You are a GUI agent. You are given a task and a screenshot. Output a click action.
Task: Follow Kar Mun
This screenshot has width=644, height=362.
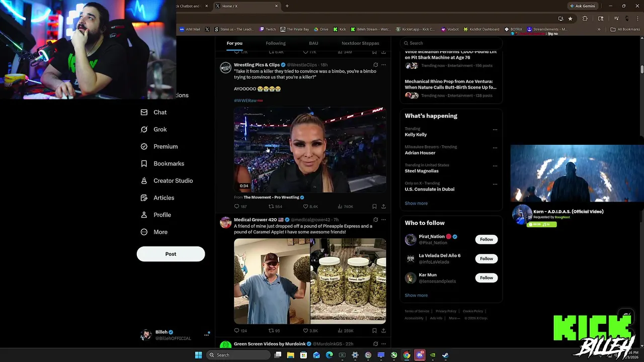click(x=487, y=278)
